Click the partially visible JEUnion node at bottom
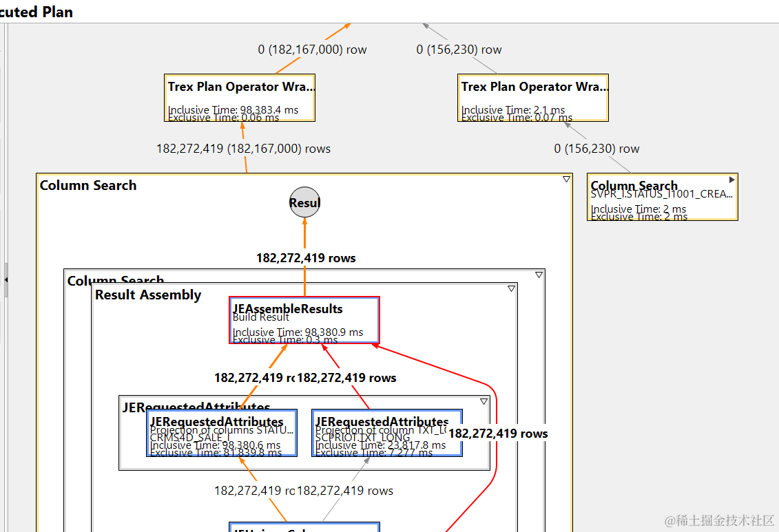779x532 pixels. pos(304,527)
